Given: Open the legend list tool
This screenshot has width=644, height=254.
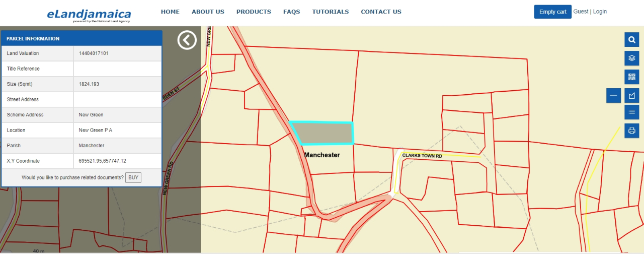Looking at the screenshot, I should (x=631, y=112).
